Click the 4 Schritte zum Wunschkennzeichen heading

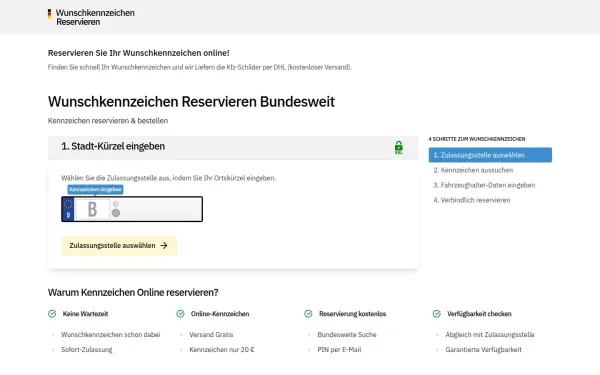point(477,139)
